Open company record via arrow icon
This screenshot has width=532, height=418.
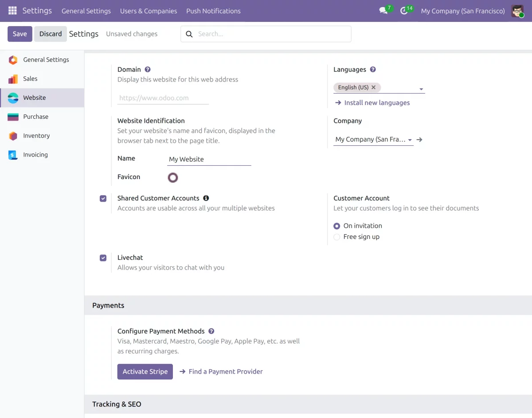[x=419, y=140]
